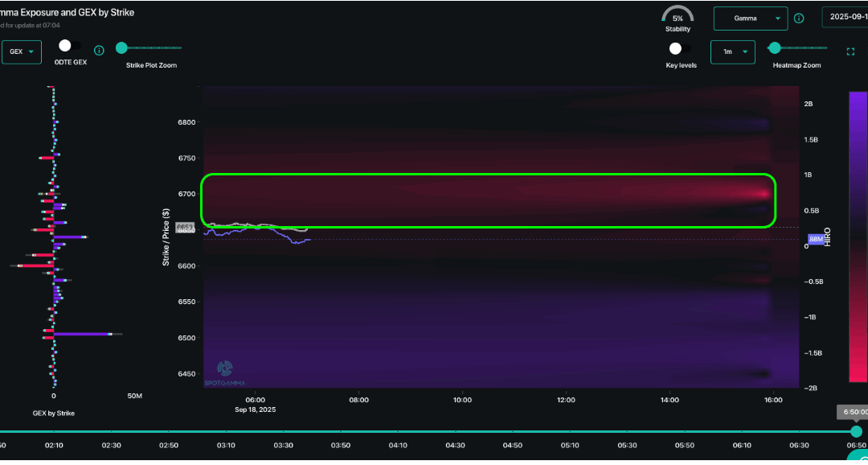
Task: Expand the heatmap to fullscreen
Action: [850, 50]
